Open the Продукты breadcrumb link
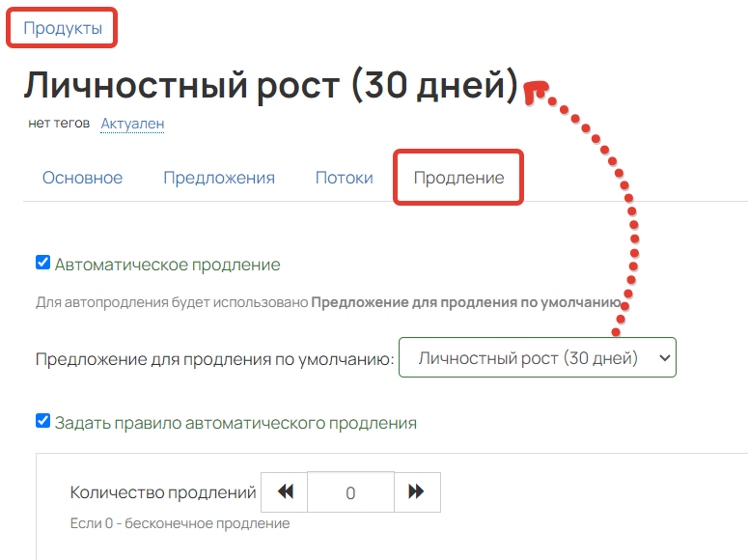The width and height of the screenshot is (748, 560). click(63, 28)
